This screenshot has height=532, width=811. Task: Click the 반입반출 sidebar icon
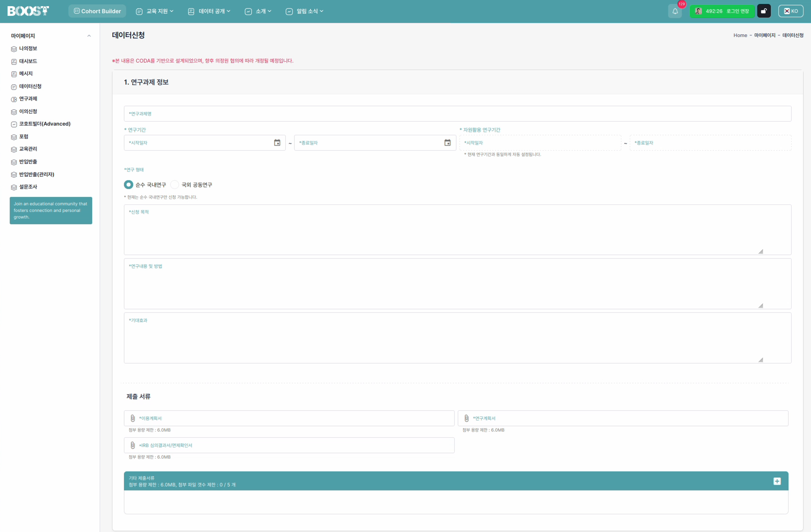(14, 162)
